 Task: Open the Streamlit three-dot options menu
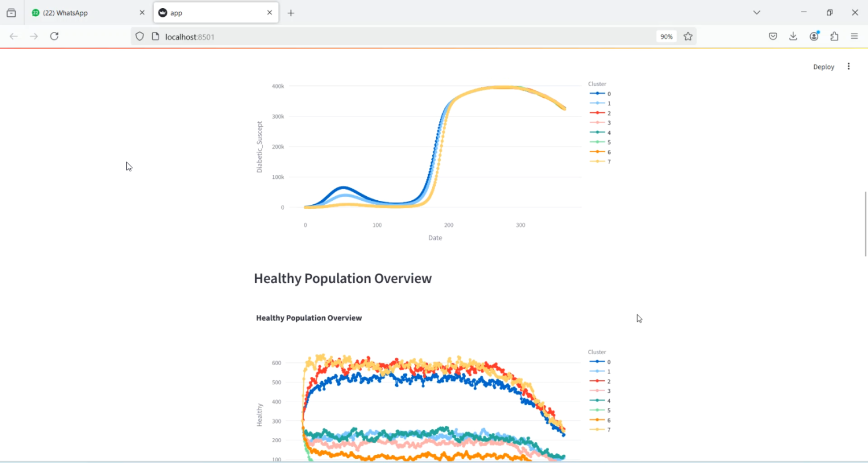[x=848, y=66]
